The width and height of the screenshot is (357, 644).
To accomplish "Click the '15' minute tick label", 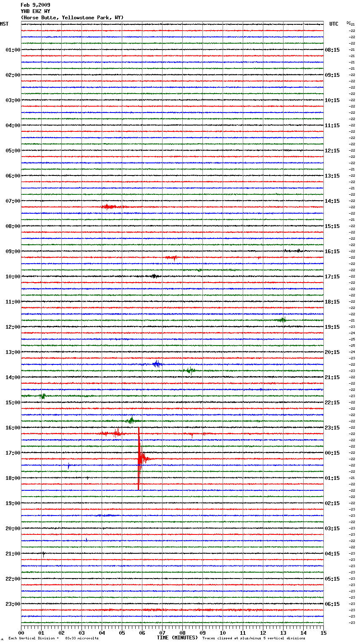I will point(323,633).
